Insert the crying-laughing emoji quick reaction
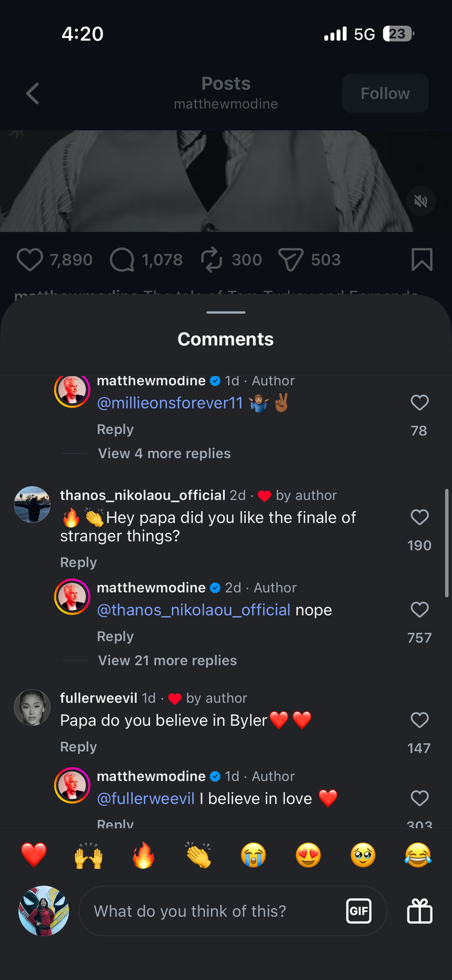This screenshot has width=452, height=980. tap(418, 855)
